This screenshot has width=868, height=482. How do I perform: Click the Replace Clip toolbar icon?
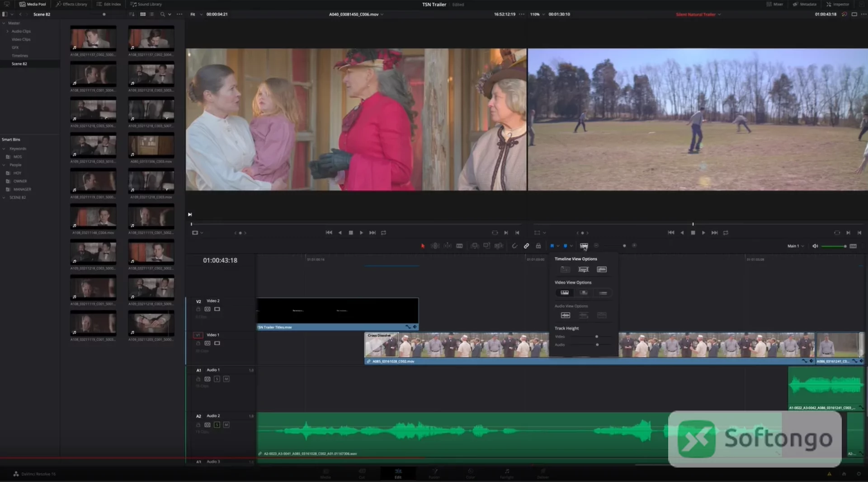[499, 246]
